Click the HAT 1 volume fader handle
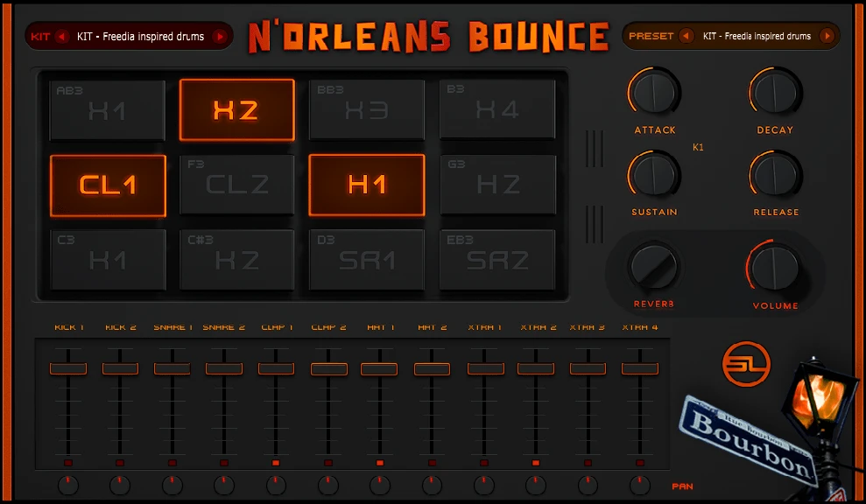Screen dimensions: 866x504 point(379,368)
